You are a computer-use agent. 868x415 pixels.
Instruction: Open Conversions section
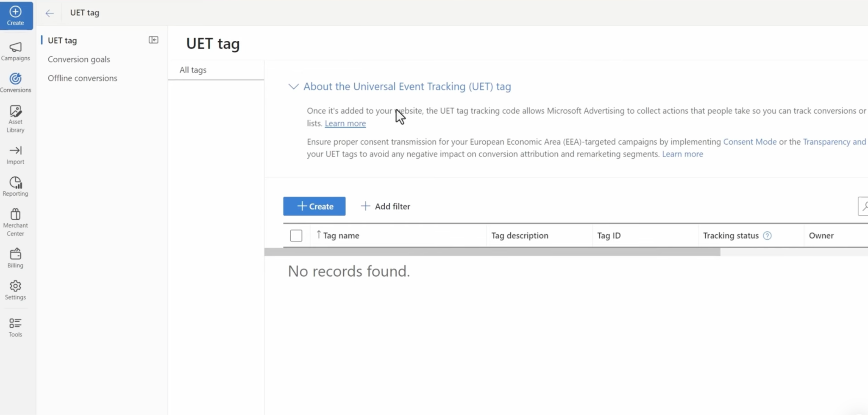point(16,83)
